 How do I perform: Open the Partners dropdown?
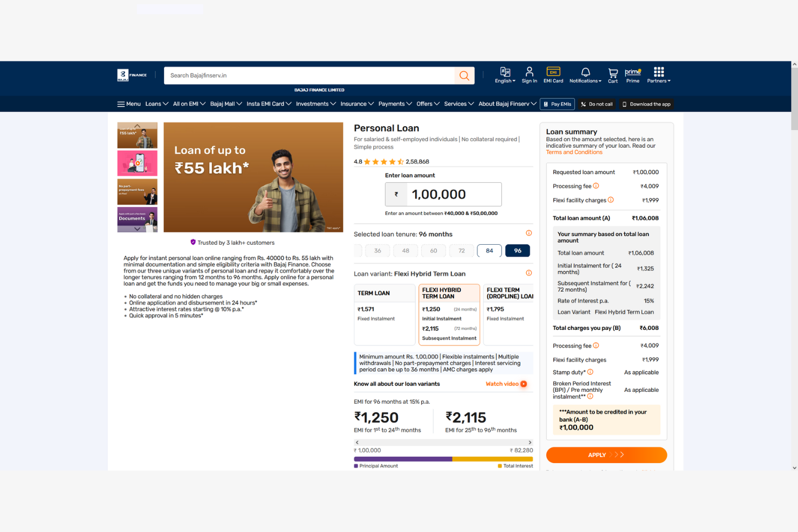(658, 75)
